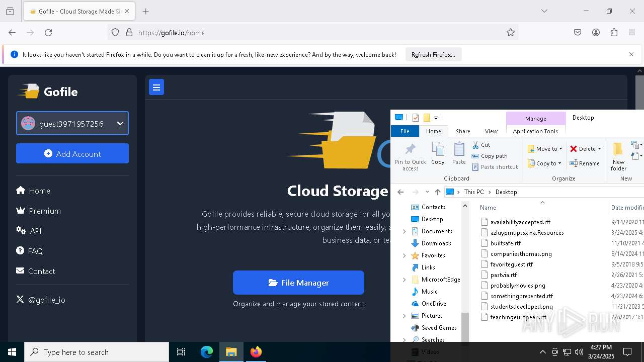Switch to the View ribbon tab
Screen dimensions: 644x362
click(x=491, y=131)
